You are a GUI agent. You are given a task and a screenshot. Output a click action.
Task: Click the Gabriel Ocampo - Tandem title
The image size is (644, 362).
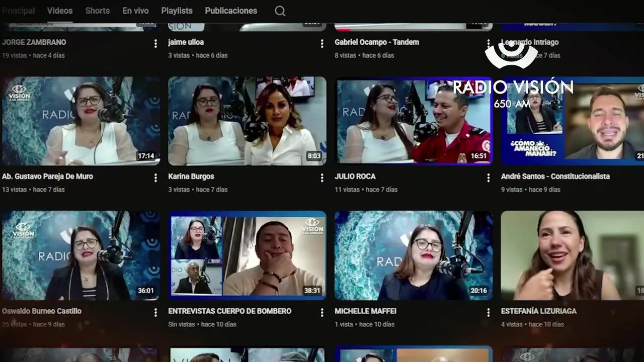tap(377, 42)
